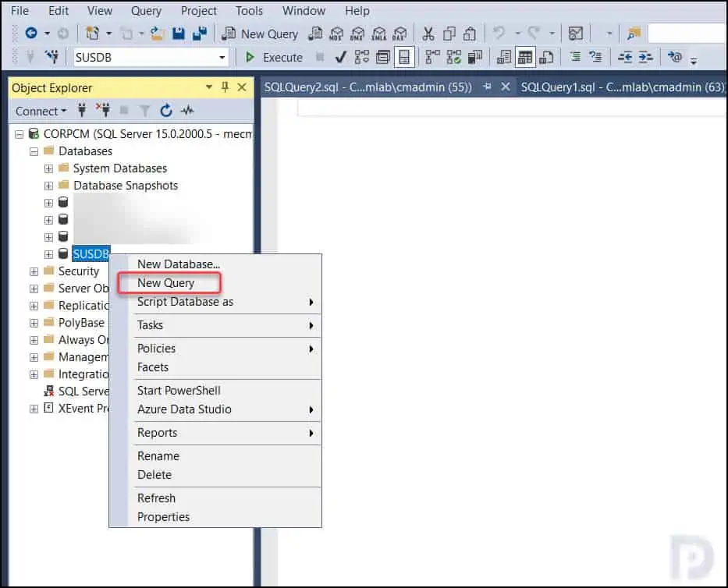Click the Save All disks icon

pos(200,34)
